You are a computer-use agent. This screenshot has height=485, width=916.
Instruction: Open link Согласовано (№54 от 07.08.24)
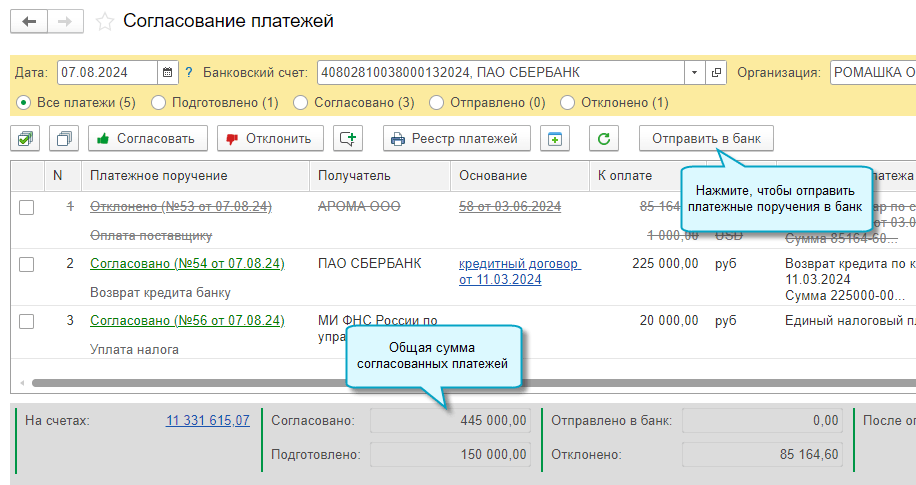(187, 264)
